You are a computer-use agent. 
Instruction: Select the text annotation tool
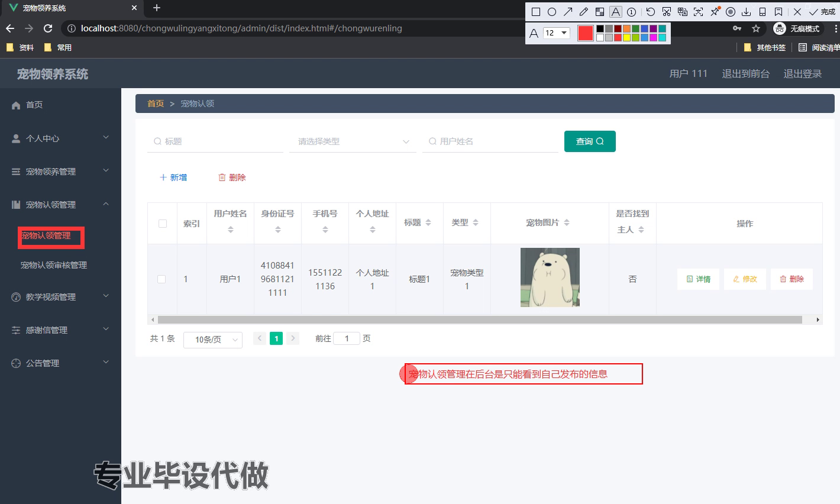tap(616, 12)
